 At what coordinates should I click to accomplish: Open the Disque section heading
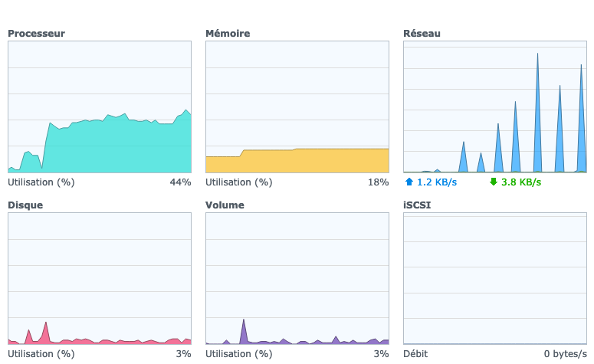(x=25, y=205)
